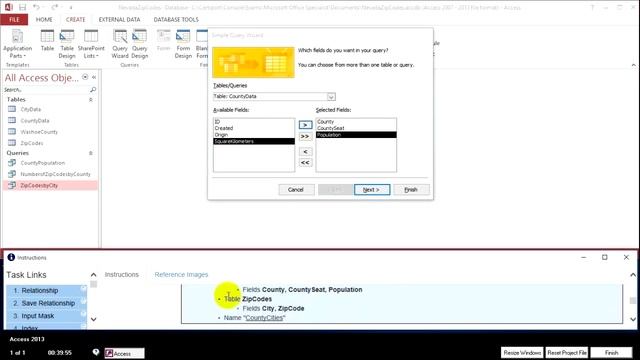Screen dimensions: 640x360
Task: Open the FILE tab
Action: pos(14,20)
